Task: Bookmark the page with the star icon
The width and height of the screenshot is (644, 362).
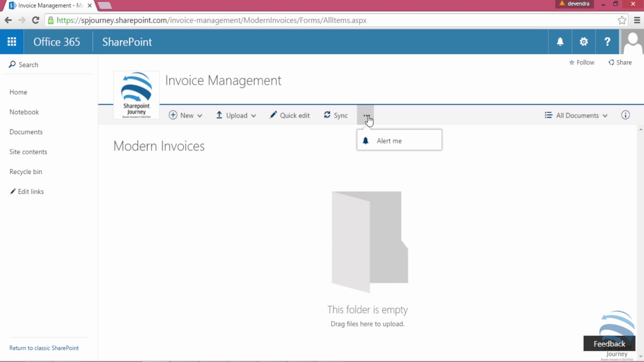Action: [x=622, y=20]
